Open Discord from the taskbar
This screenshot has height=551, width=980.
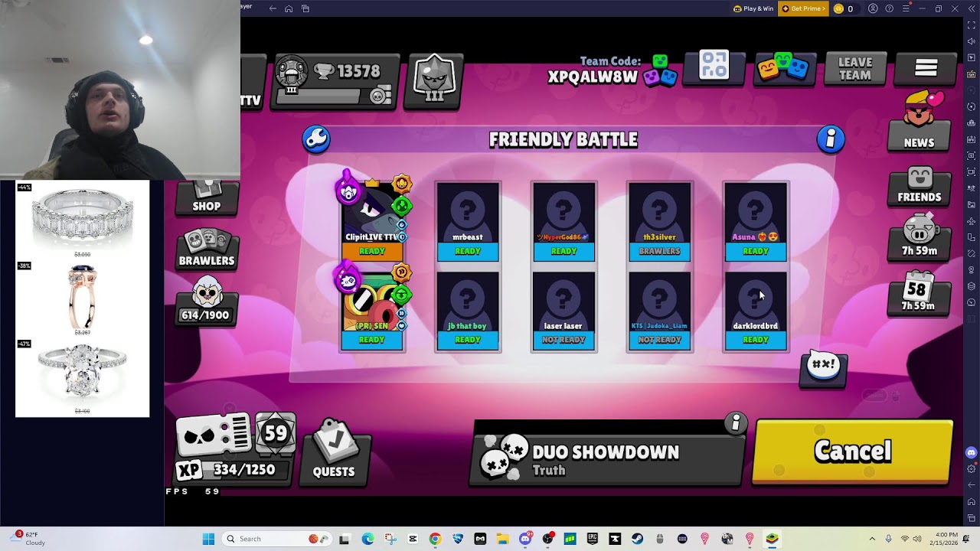click(x=525, y=539)
